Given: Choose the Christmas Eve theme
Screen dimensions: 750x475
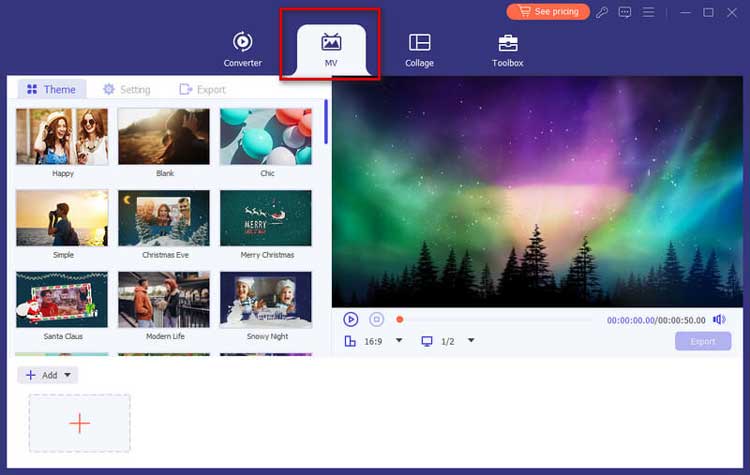Looking at the screenshot, I should point(164,218).
